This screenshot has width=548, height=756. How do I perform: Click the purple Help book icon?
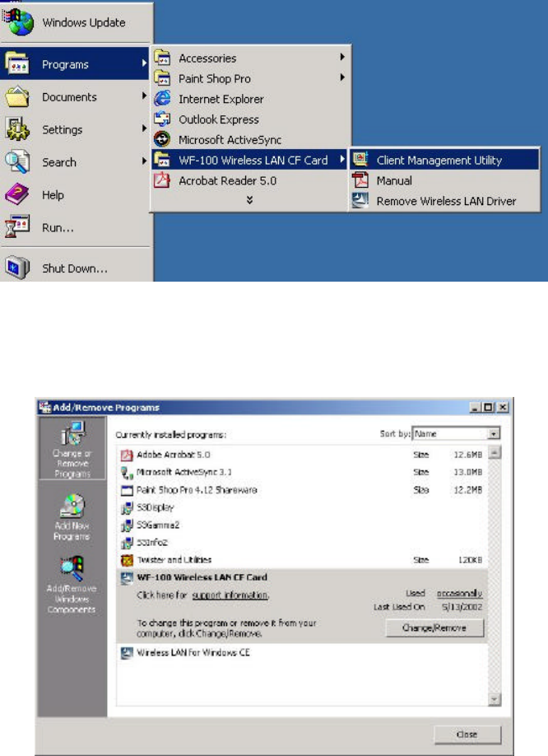(x=17, y=195)
